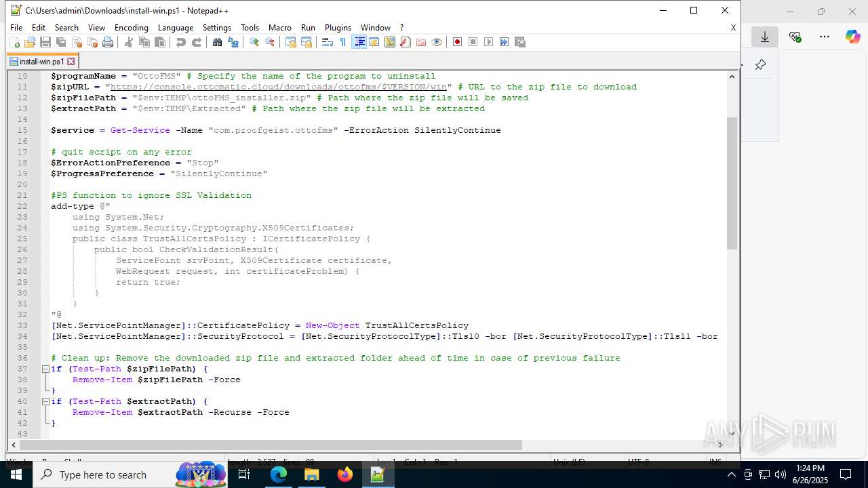Click the Downloads icon in the browser window

point(765,37)
